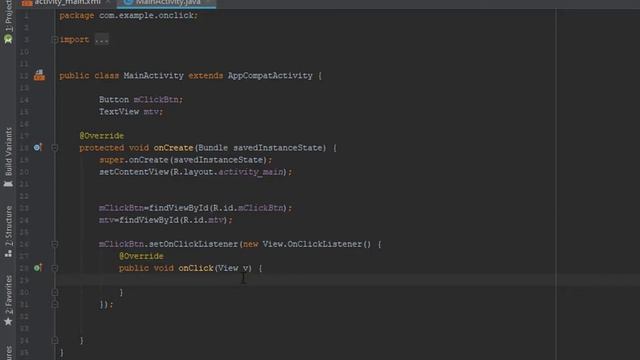
Task: Collapse the onClick method fold marker
Action: click(x=54, y=268)
